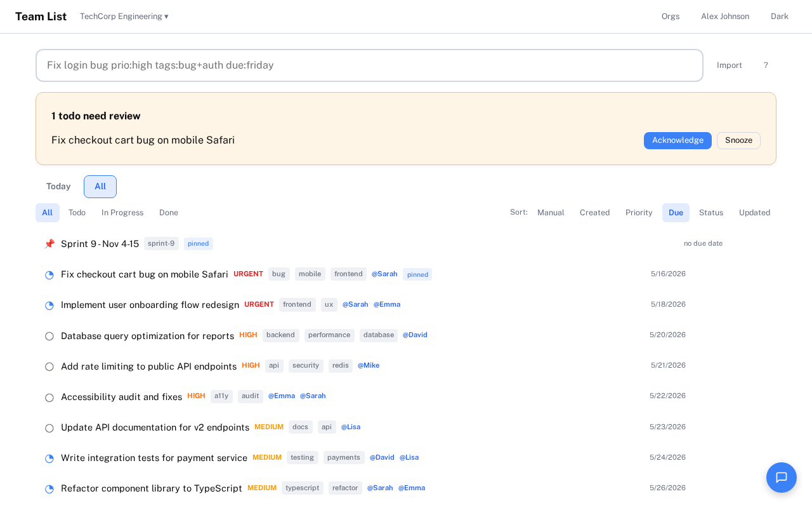Click the review banner's checkout cart bug text
Screen dimensions: 812x508
pyautogui.click(x=143, y=140)
